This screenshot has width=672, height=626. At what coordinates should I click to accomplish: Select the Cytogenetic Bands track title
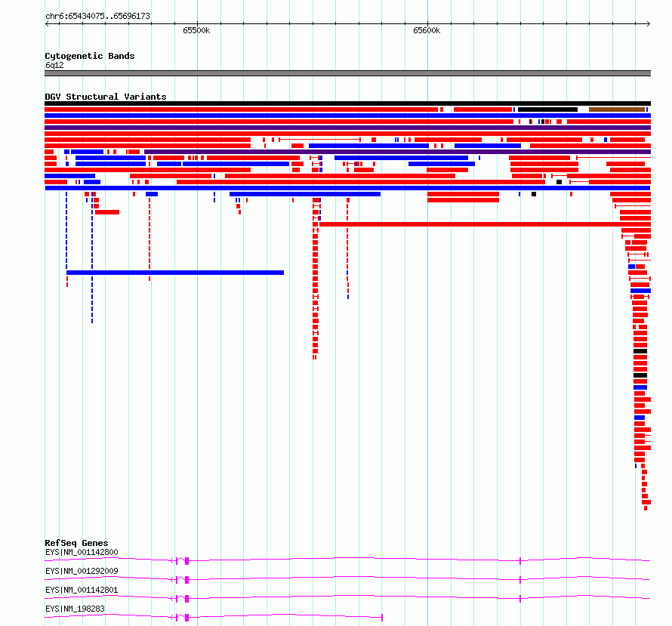(90, 56)
